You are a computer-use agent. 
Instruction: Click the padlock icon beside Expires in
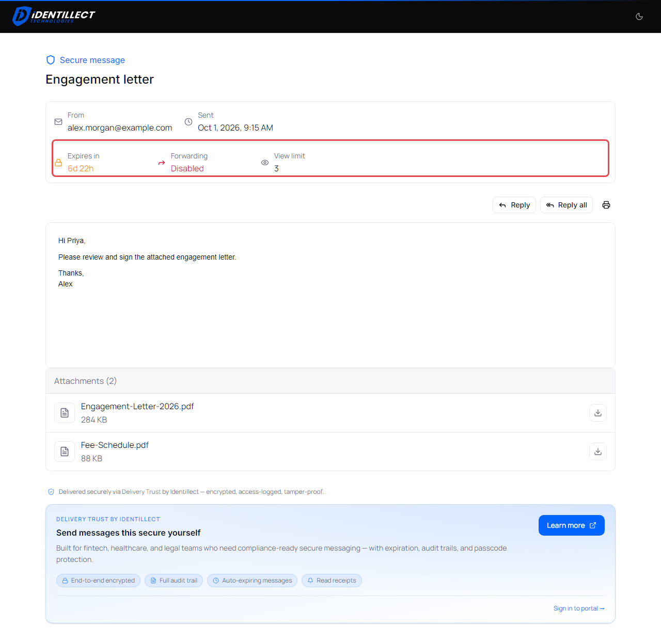pyautogui.click(x=58, y=163)
